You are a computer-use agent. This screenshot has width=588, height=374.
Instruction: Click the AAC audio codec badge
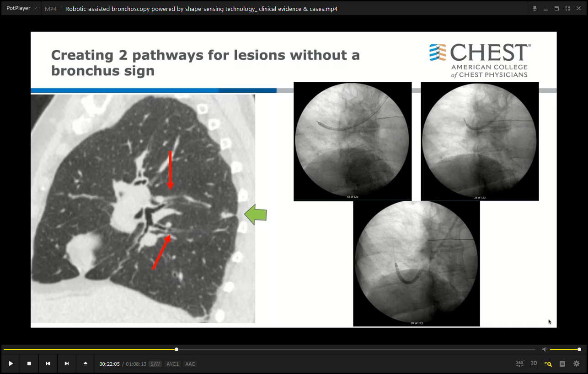190,364
